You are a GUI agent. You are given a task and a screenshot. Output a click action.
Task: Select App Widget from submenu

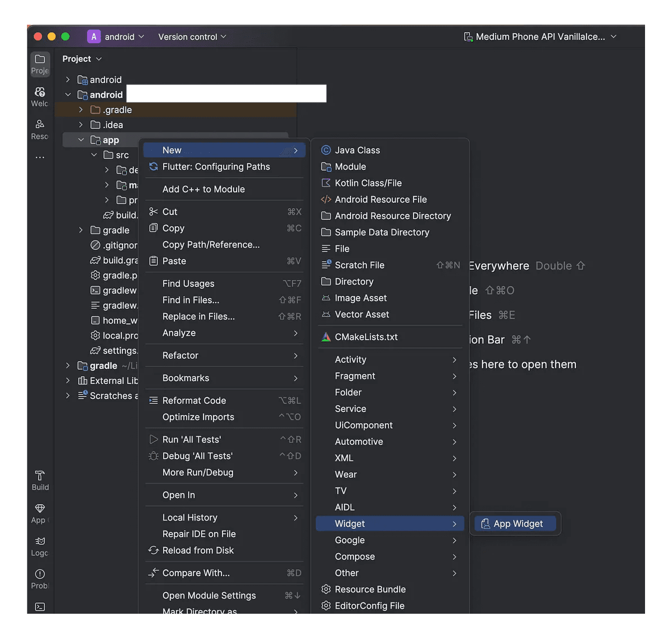517,523
